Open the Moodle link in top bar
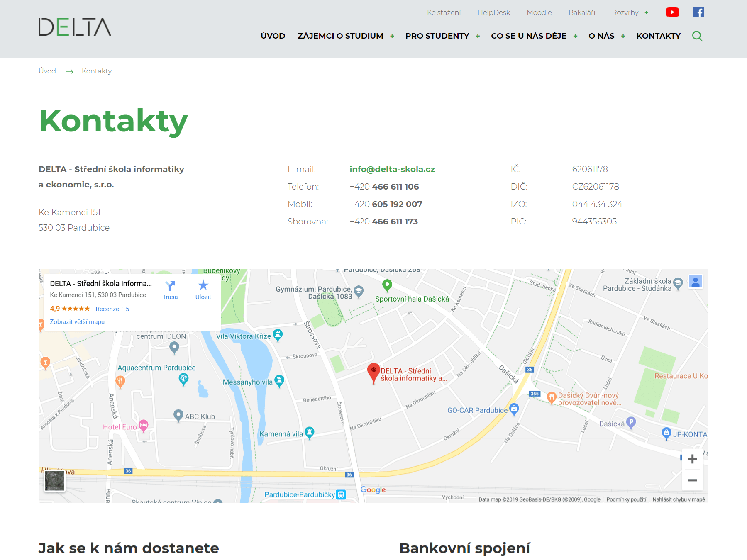The image size is (747, 560). 539,12
